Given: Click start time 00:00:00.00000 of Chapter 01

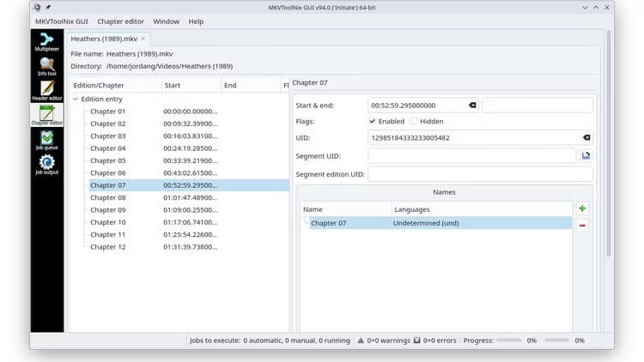Looking at the screenshot, I should 190,112.
